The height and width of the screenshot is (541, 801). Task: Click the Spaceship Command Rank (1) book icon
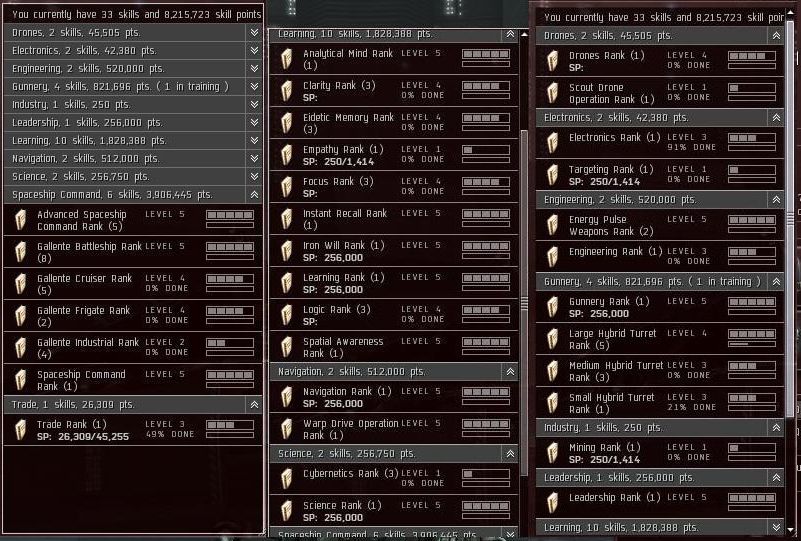pos(20,380)
